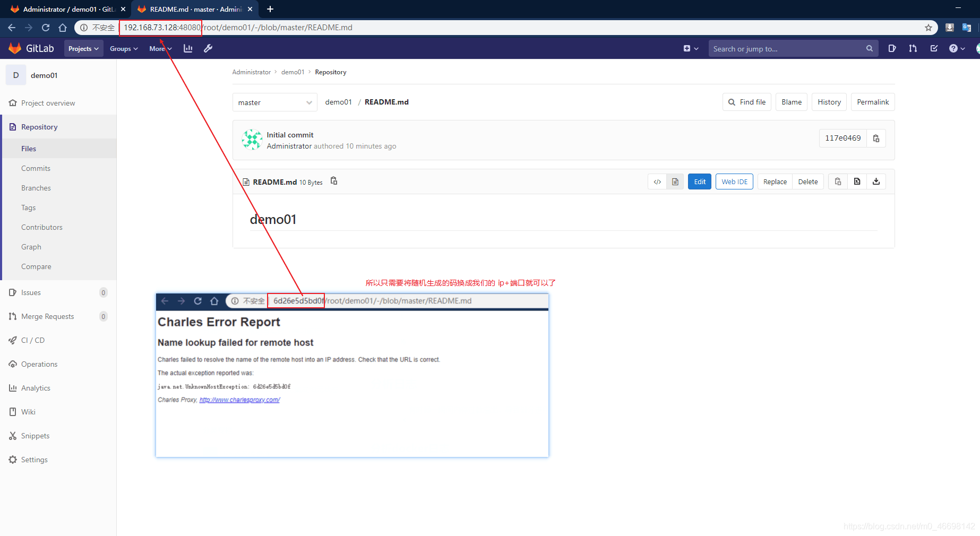This screenshot has height=536, width=980.
Task: Open Merge requests icon in top navbar
Action: pyautogui.click(x=913, y=48)
